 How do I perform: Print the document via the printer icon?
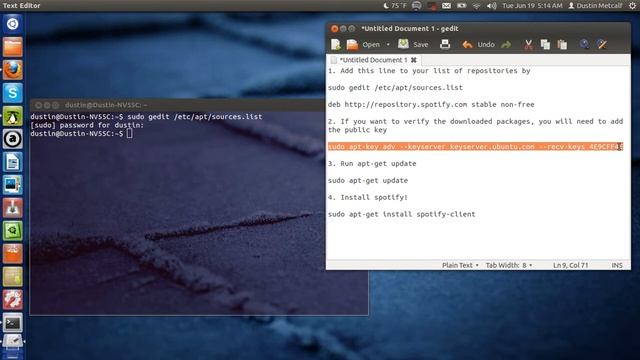445,44
